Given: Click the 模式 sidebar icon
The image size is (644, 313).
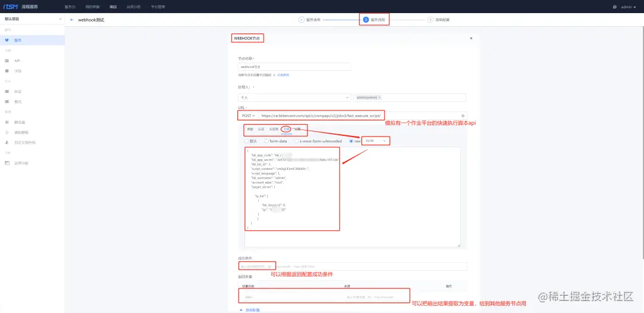Looking at the screenshot, I should [7, 102].
